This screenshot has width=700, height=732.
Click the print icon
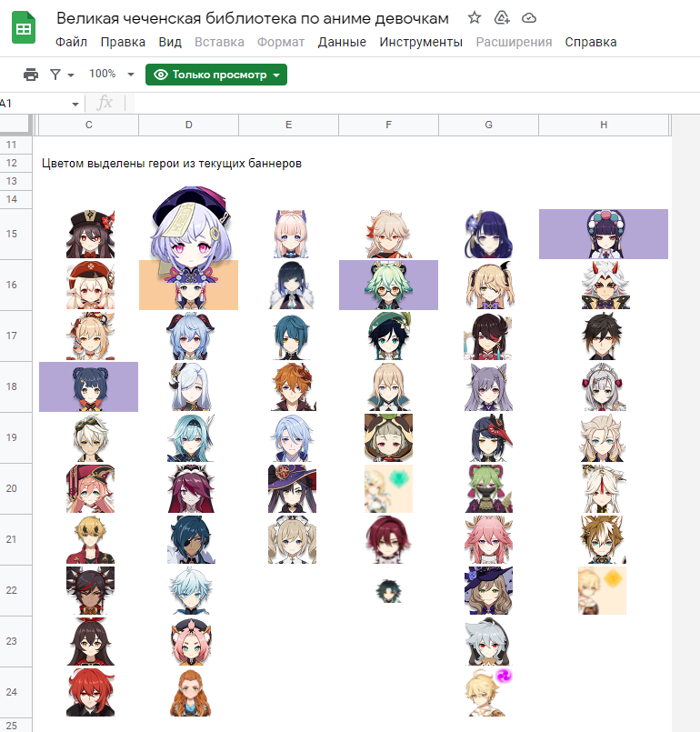[31, 75]
